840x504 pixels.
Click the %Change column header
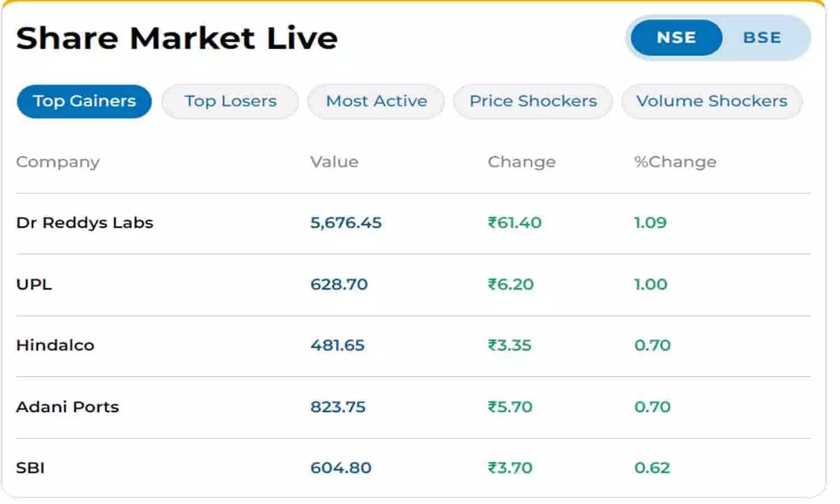tap(675, 162)
